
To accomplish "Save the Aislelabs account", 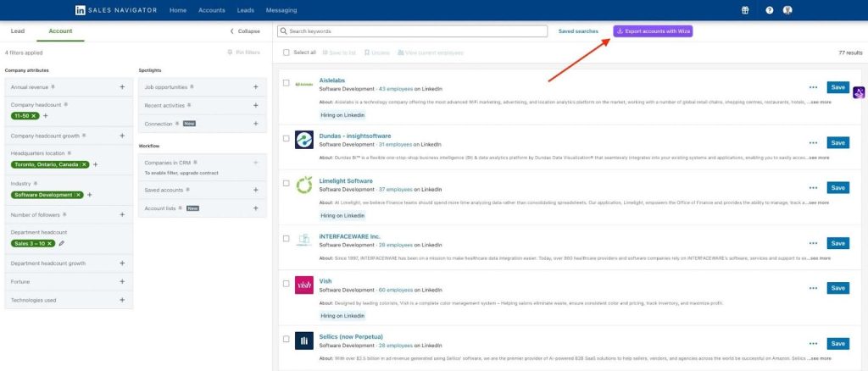I will pos(838,87).
